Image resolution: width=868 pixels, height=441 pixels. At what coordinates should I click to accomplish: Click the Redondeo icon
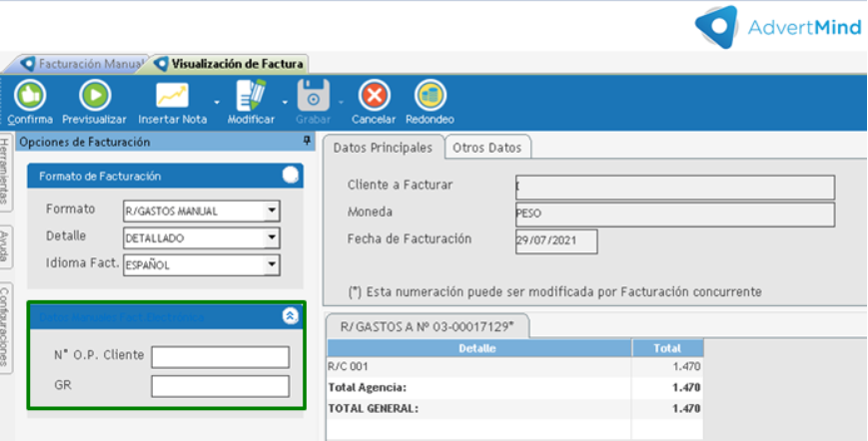(431, 96)
